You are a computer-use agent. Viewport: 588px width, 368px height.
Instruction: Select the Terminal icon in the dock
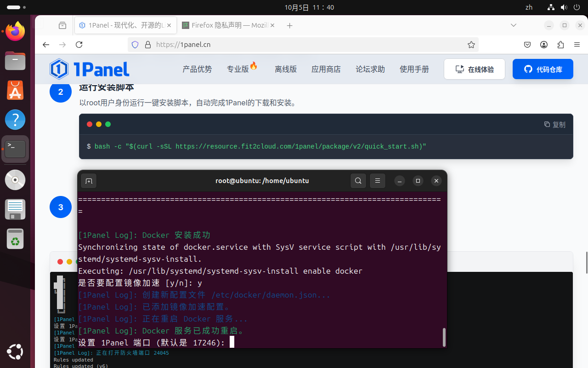pos(15,149)
